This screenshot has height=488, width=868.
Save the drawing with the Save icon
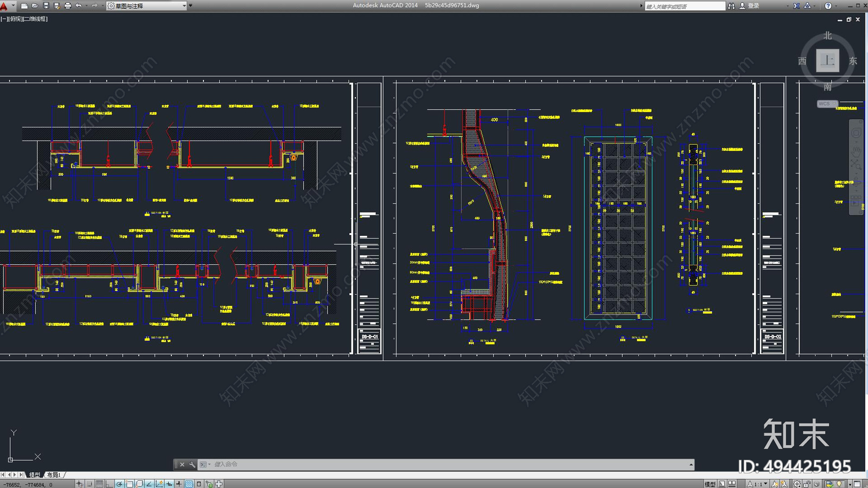tap(46, 6)
